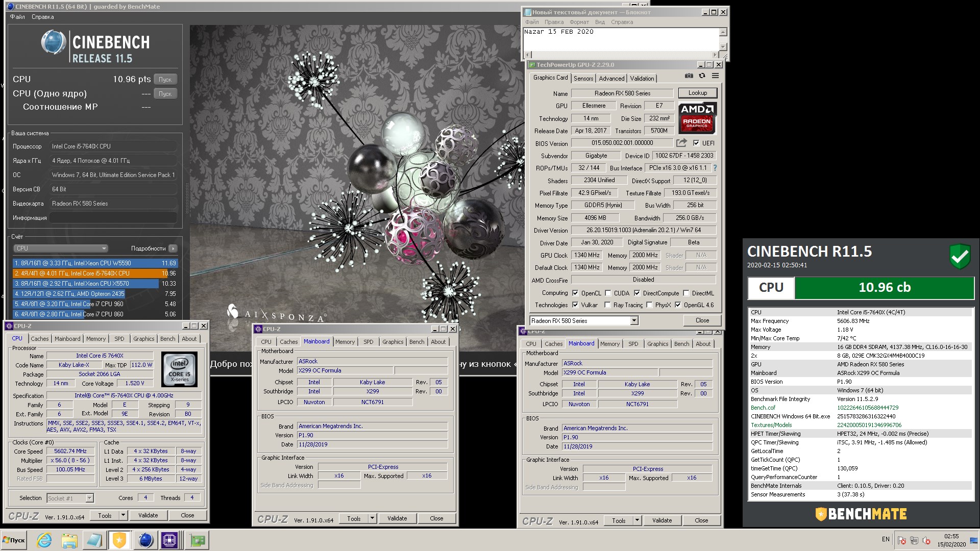Image resolution: width=980 pixels, height=551 pixels.
Task: Click the Bench.cof link in BenchMate
Action: coord(763,408)
